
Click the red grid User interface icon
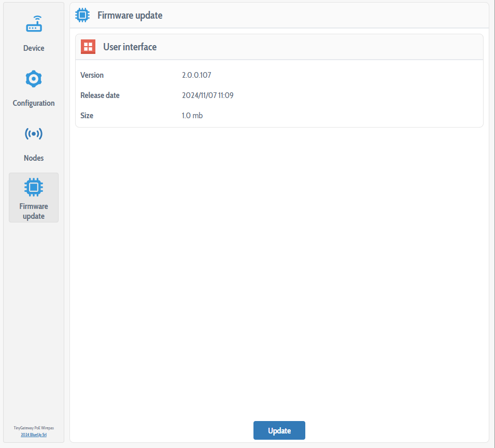click(x=88, y=47)
